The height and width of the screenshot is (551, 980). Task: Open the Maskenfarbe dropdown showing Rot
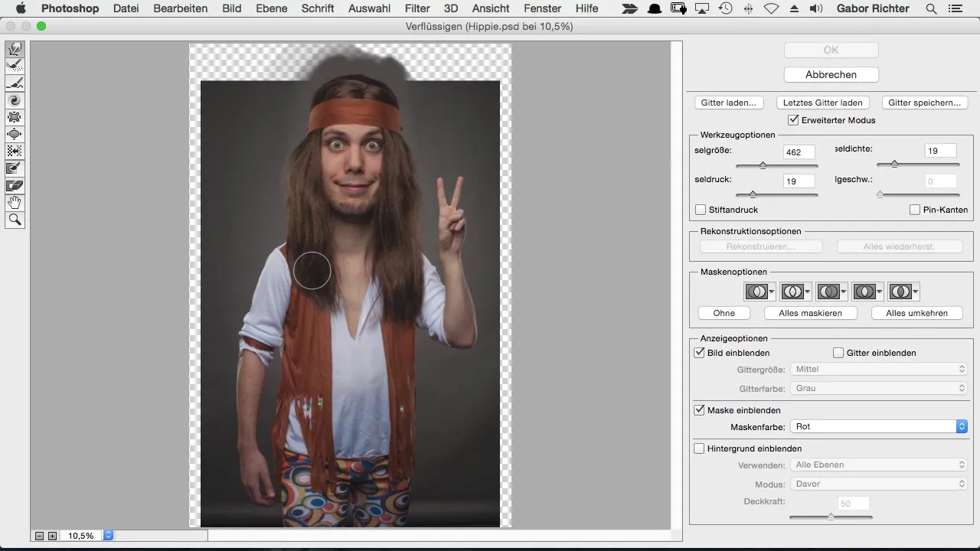point(879,426)
